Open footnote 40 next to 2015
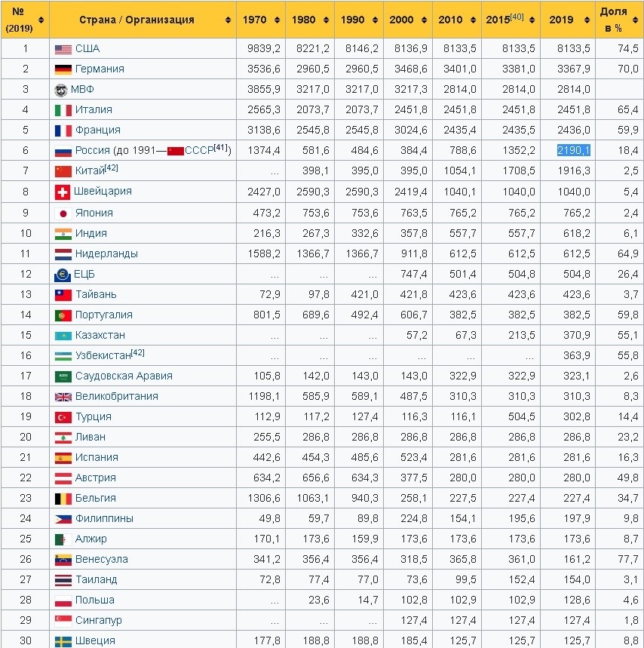This screenshot has width=644, height=648. 518,17
